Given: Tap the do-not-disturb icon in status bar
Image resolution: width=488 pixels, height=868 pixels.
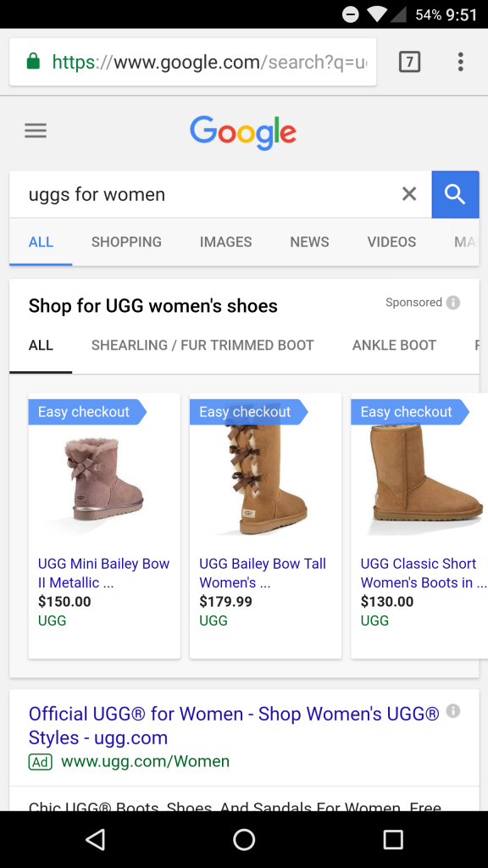Looking at the screenshot, I should click(x=350, y=15).
